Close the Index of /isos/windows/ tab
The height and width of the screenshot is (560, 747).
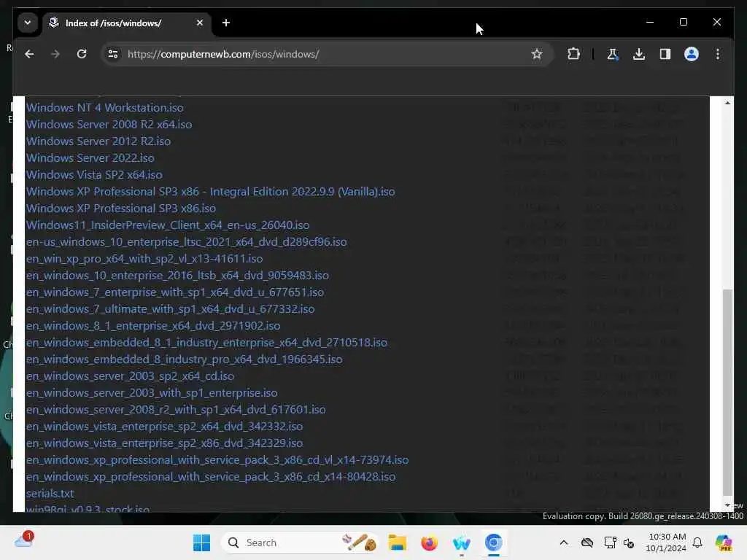200,23
